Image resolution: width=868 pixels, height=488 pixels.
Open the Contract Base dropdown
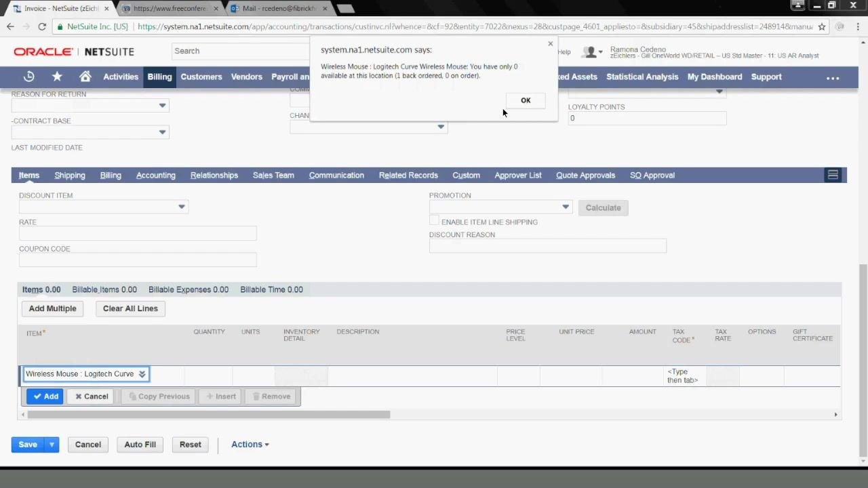162,132
